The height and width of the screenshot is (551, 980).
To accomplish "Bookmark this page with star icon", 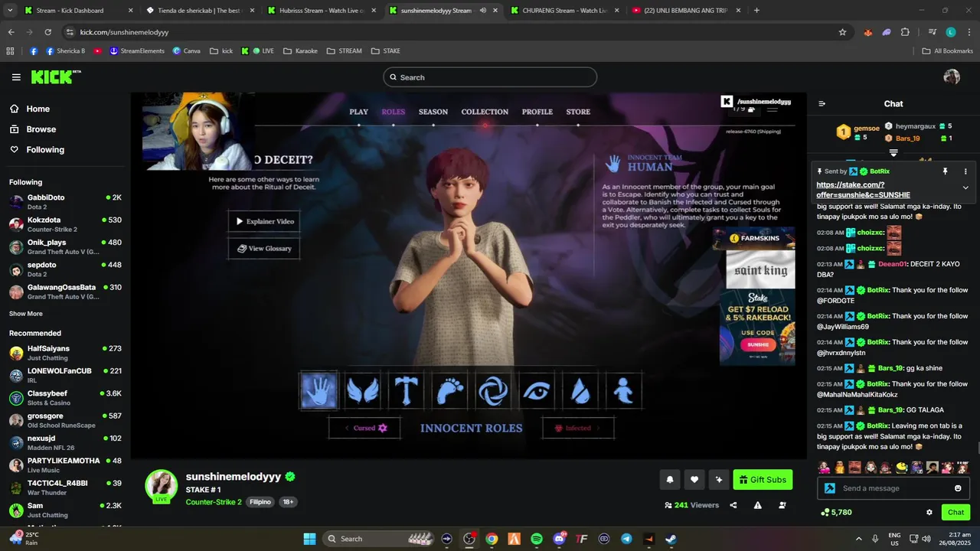I will point(842,32).
